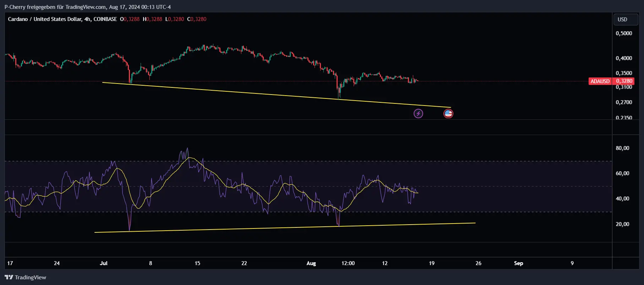The image size is (644, 285).
Task: Click the Sep date label on time axis
Action: (x=518, y=263)
